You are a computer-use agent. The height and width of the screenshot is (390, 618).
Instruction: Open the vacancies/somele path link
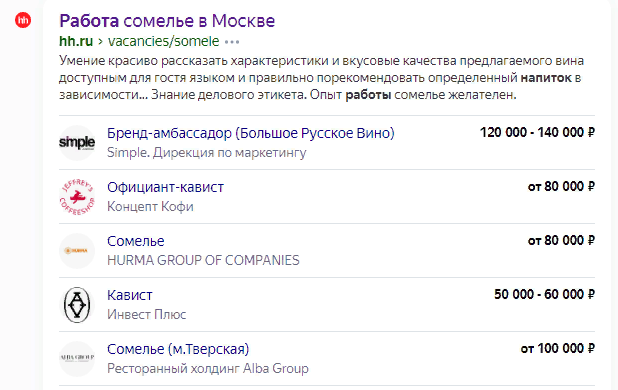point(164,41)
